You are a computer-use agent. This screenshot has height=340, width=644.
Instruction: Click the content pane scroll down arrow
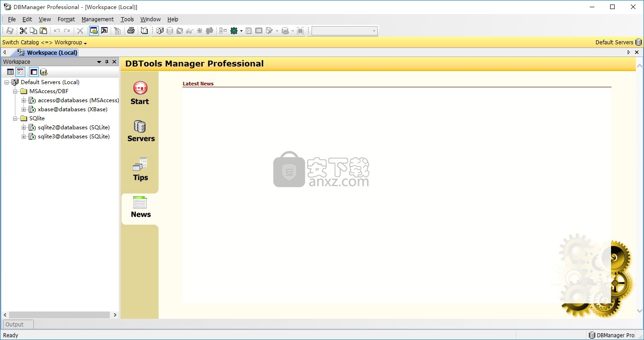click(639, 311)
